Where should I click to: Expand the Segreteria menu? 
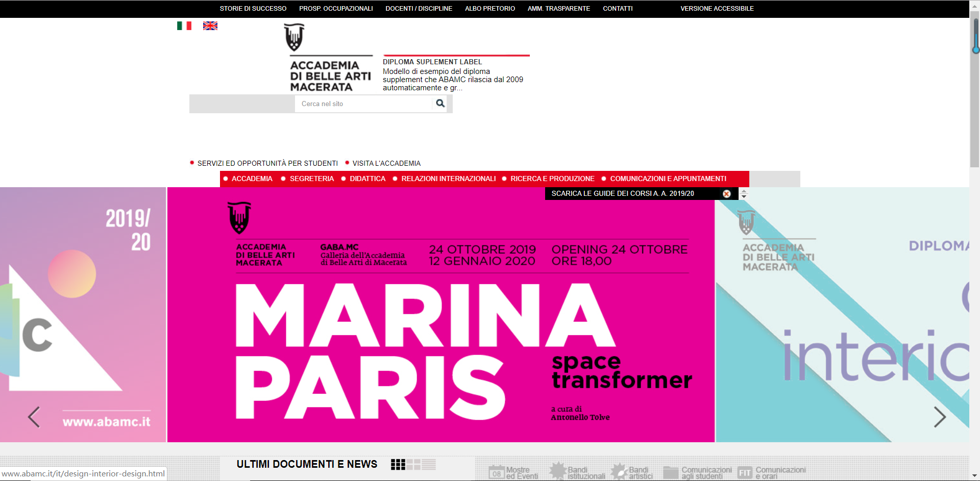click(311, 179)
